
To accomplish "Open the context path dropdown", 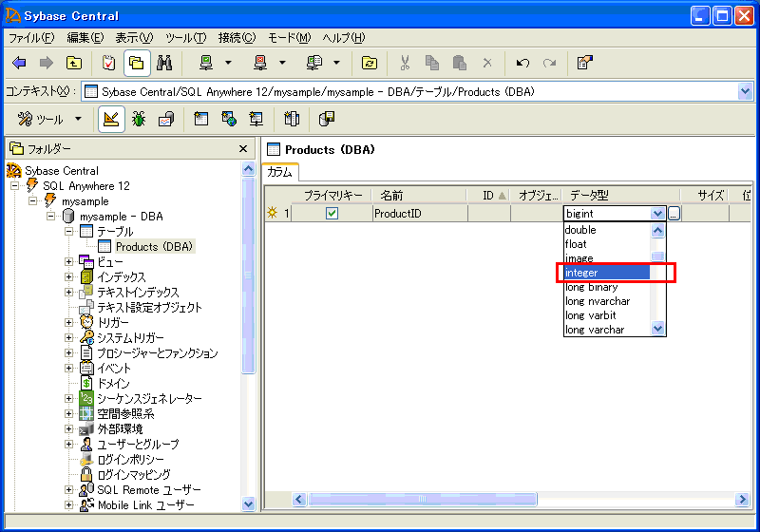I will pyautogui.click(x=744, y=91).
